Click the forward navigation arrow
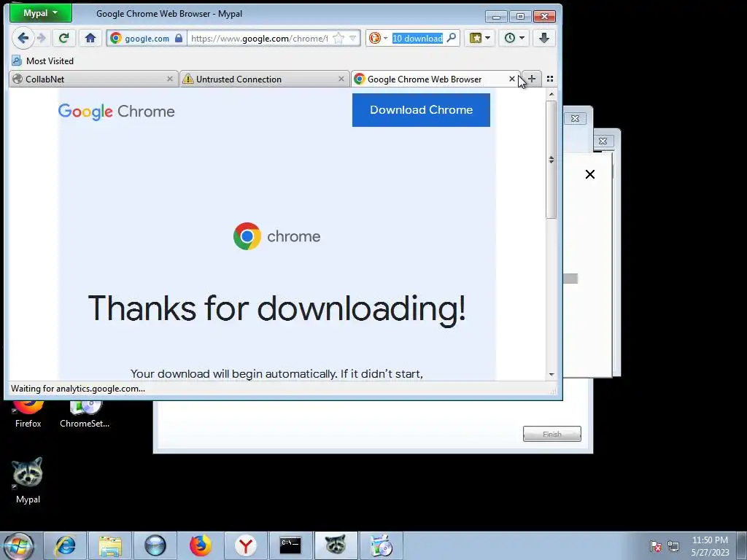Viewport: 747px width, 560px height. [x=42, y=38]
